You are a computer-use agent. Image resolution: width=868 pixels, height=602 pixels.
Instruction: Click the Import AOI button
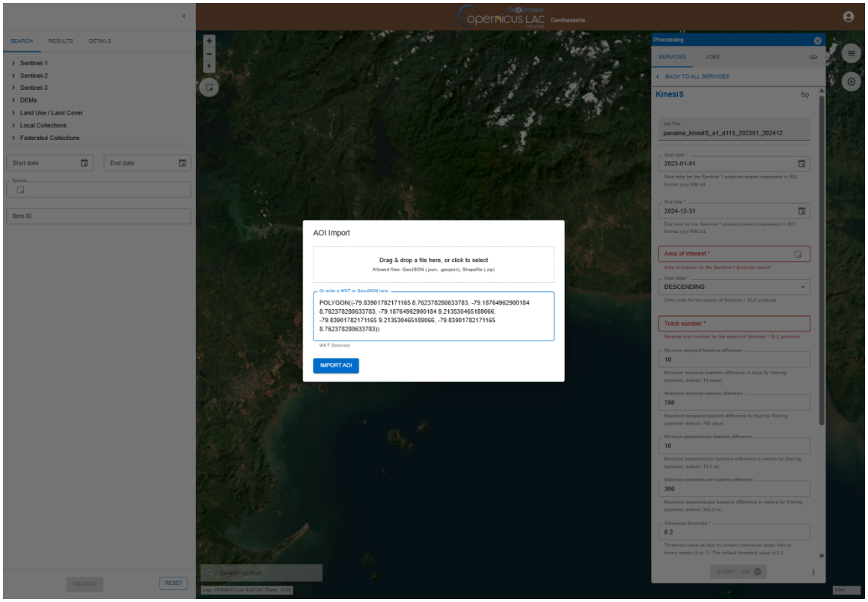335,365
